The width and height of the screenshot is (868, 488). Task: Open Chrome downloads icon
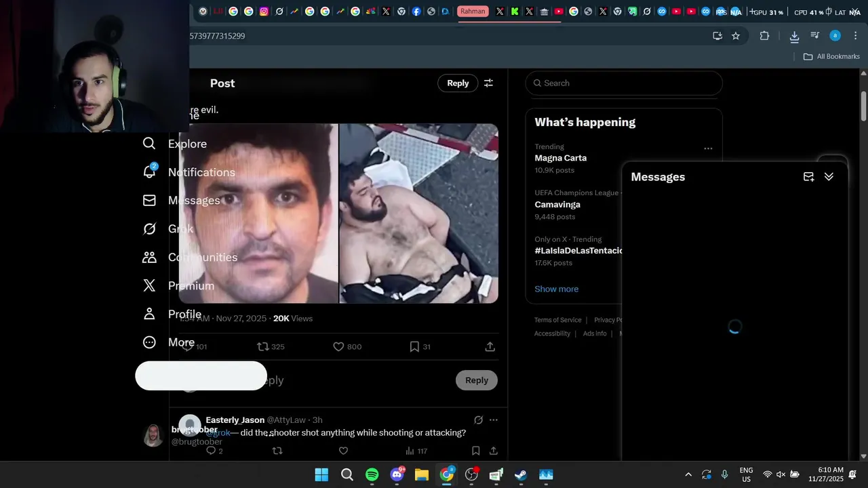click(794, 36)
